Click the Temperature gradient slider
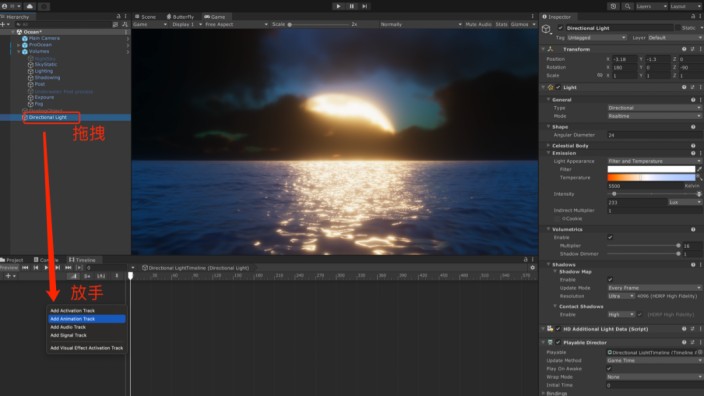This screenshot has width=704, height=396. pos(651,178)
